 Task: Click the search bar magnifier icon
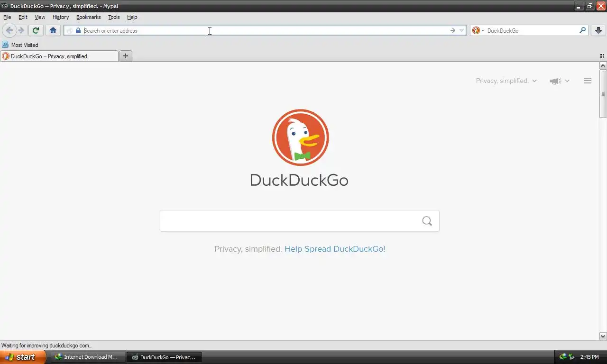pyautogui.click(x=583, y=30)
